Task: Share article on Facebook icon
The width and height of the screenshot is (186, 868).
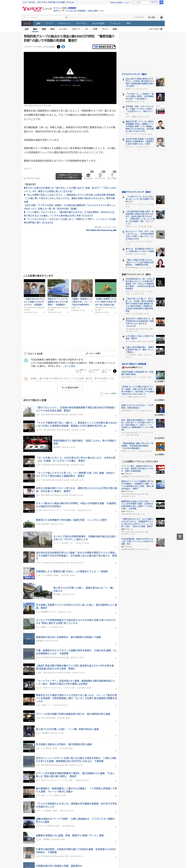Action: pyautogui.click(x=63, y=47)
